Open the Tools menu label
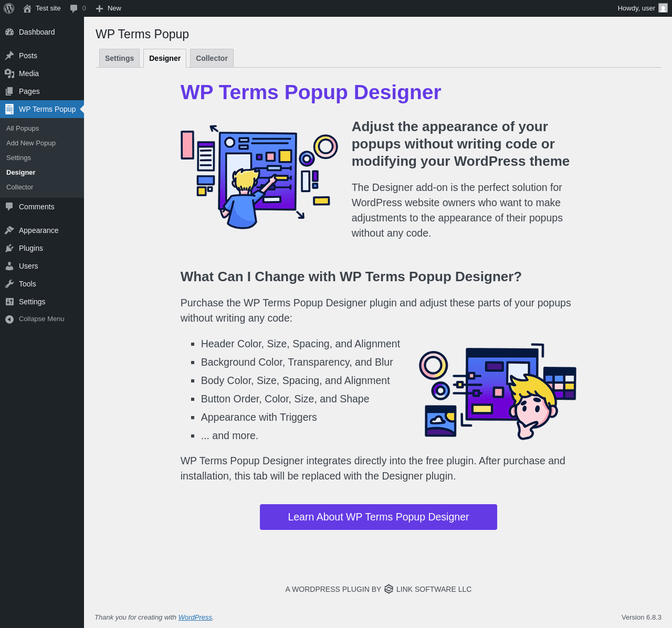The width and height of the screenshot is (672, 628). point(27,284)
